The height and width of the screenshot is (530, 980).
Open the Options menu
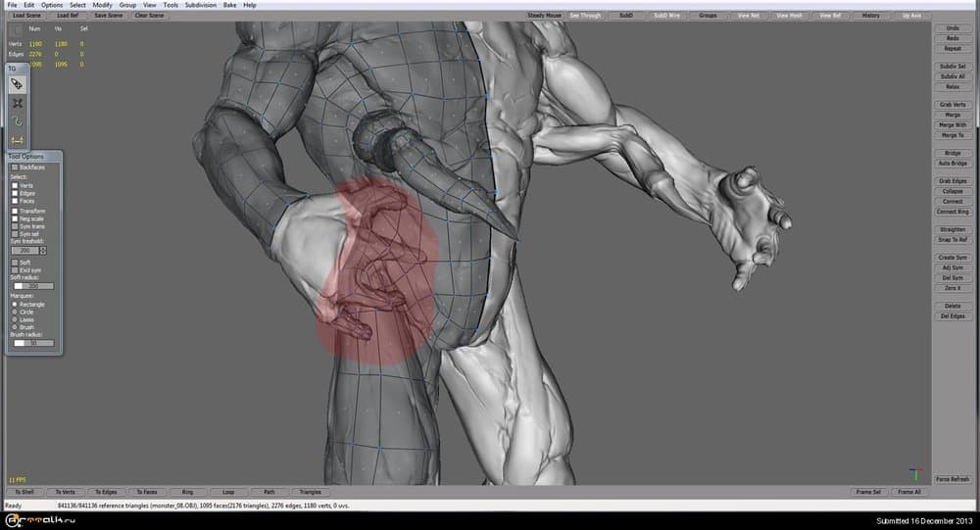click(52, 5)
